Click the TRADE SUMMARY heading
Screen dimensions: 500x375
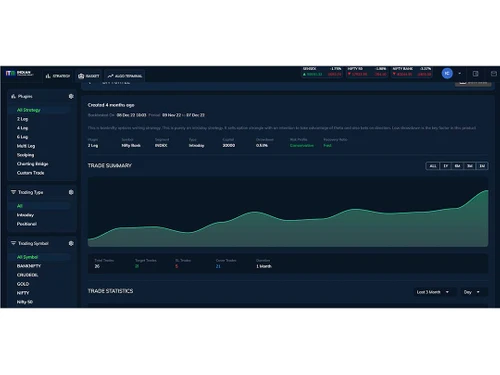pyautogui.click(x=110, y=166)
